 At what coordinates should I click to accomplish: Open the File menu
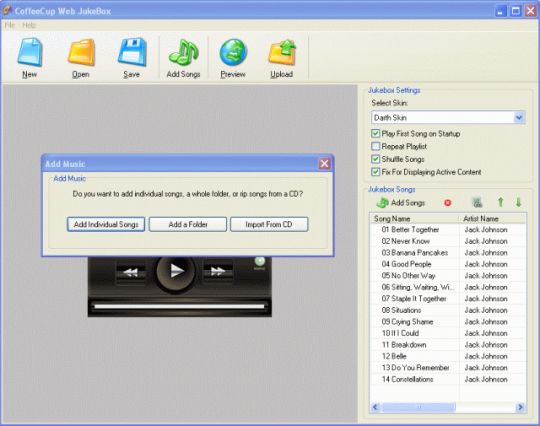click(10, 25)
